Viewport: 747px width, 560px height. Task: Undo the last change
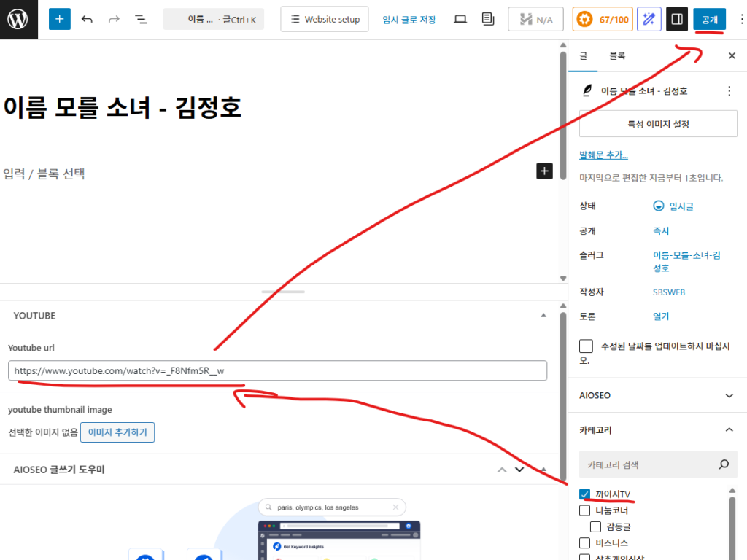(x=87, y=19)
